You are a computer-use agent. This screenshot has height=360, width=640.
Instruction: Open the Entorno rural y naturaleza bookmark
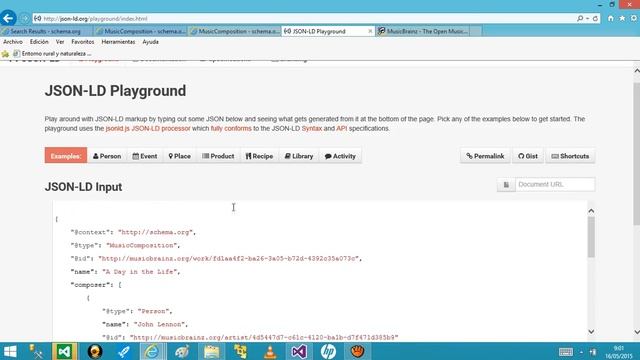[x=52, y=53]
